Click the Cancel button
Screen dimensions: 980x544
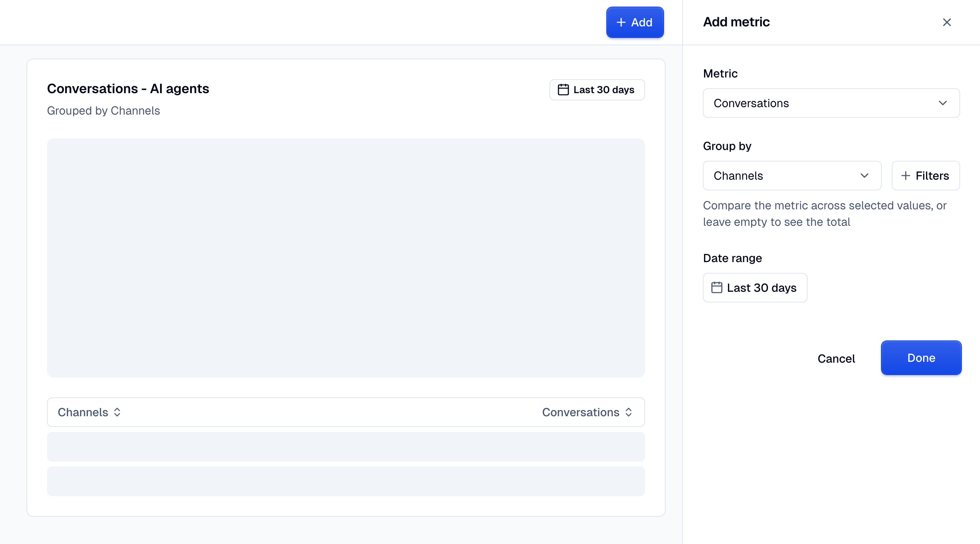point(836,359)
